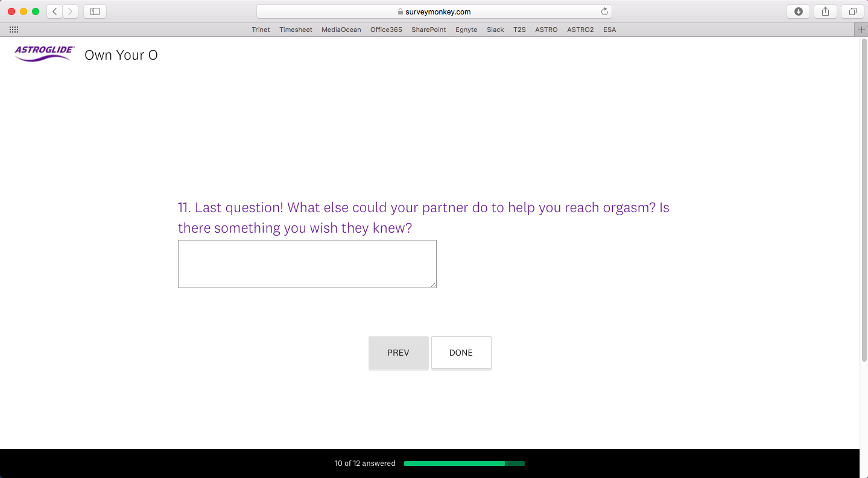868x478 pixels.
Task: Click the surveymonkey.com address bar
Action: 434,11
